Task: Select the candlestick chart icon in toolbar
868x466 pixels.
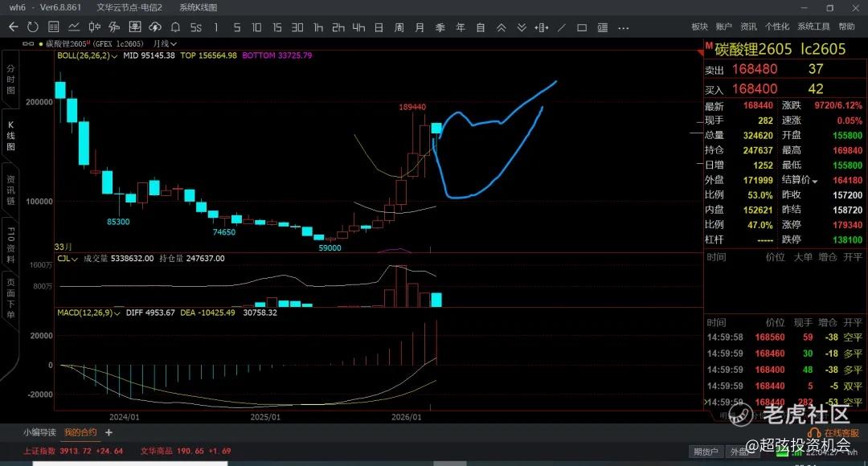Action: (95, 27)
